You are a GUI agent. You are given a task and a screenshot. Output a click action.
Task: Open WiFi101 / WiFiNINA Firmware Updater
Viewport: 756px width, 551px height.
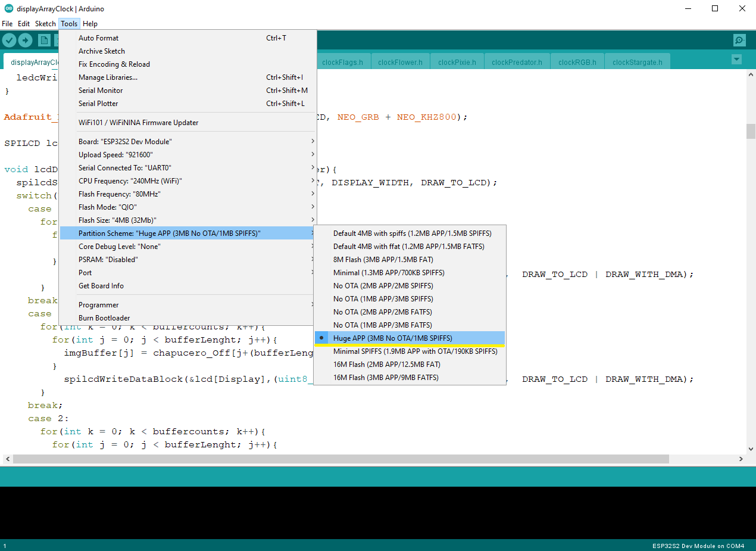click(188, 123)
